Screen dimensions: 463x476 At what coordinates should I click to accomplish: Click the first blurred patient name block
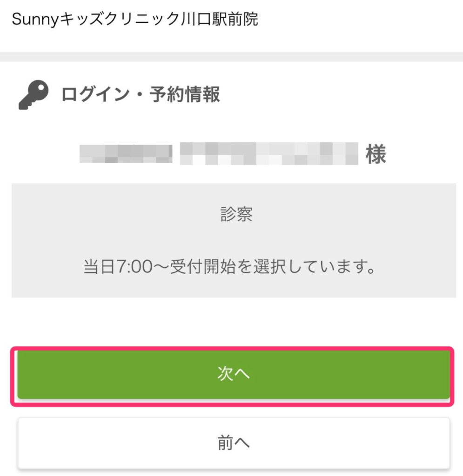point(126,154)
